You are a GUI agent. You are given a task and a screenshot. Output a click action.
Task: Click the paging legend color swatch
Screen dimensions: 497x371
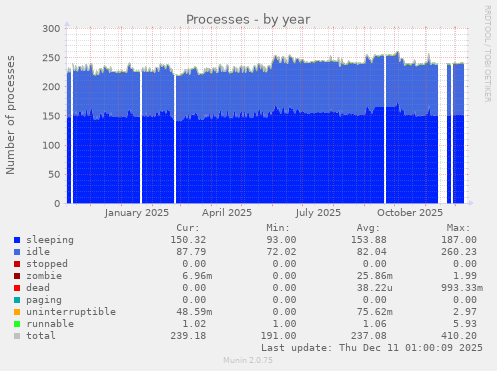click(17, 300)
